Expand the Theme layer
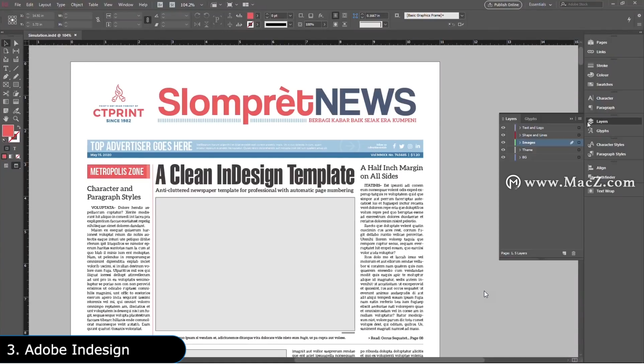The width and height of the screenshot is (644, 364). tap(520, 150)
